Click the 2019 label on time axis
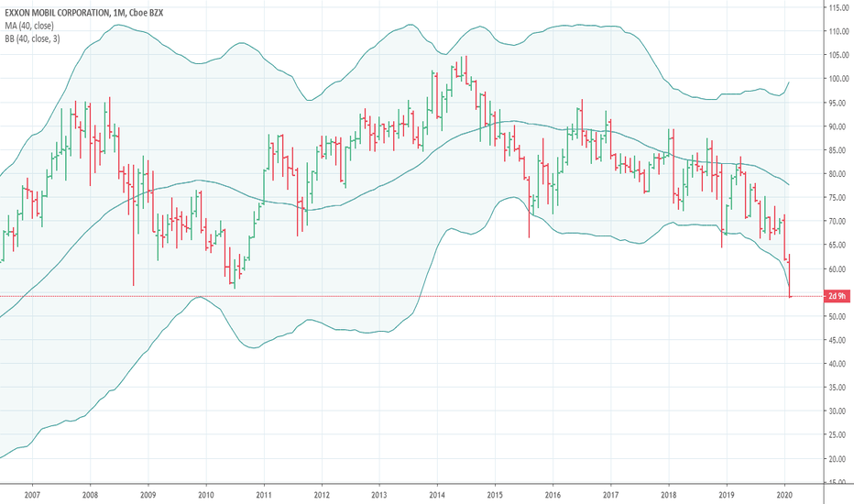Viewport: 854px width, 504px height. pyautogui.click(x=726, y=495)
